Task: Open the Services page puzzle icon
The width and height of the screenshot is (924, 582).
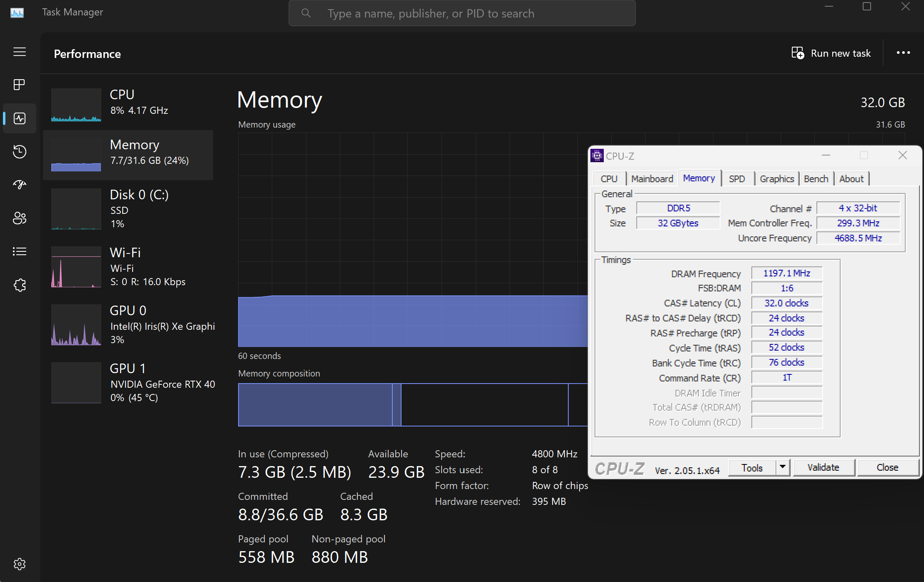Action: pos(20,285)
